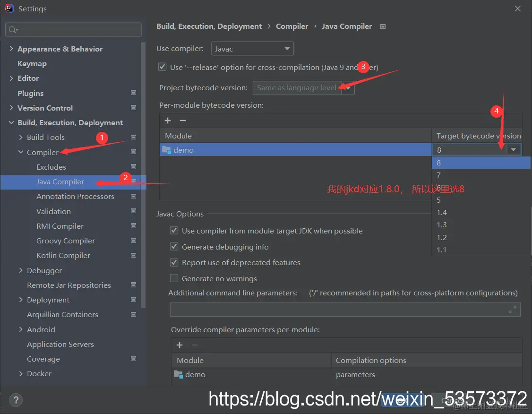This screenshot has height=414, width=532.
Task: Open Annotation Processors settings
Action: pos(75,196)
